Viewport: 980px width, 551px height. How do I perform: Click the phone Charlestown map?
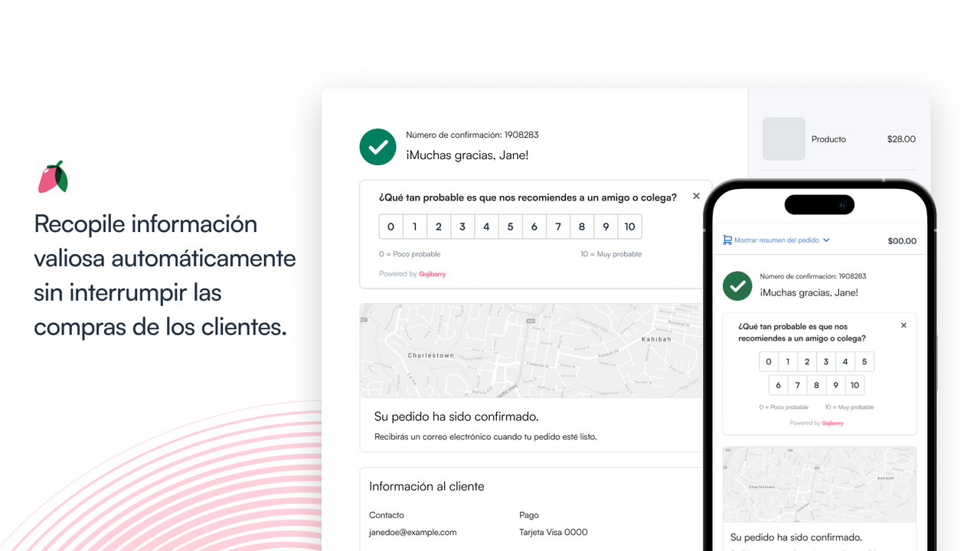point(819,484)
